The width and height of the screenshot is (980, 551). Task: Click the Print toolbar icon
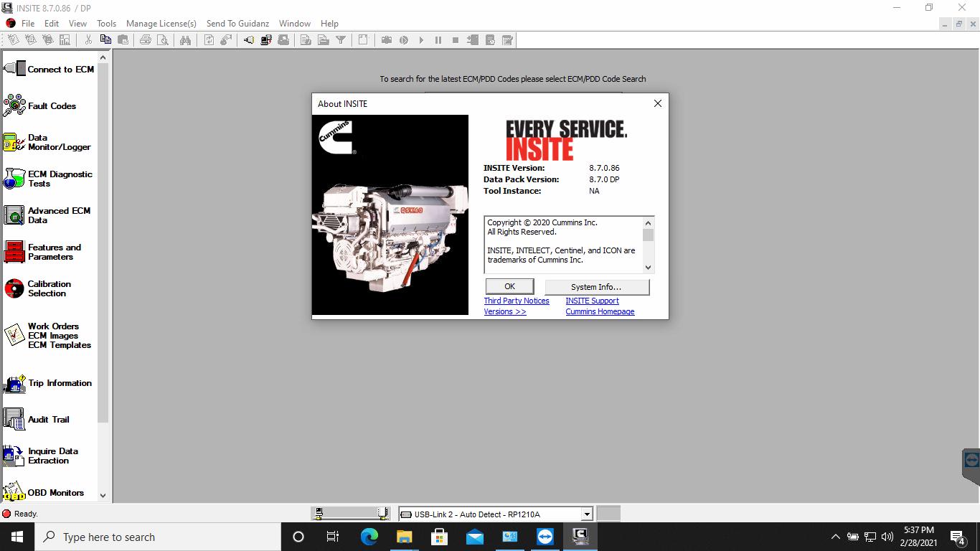146,40
